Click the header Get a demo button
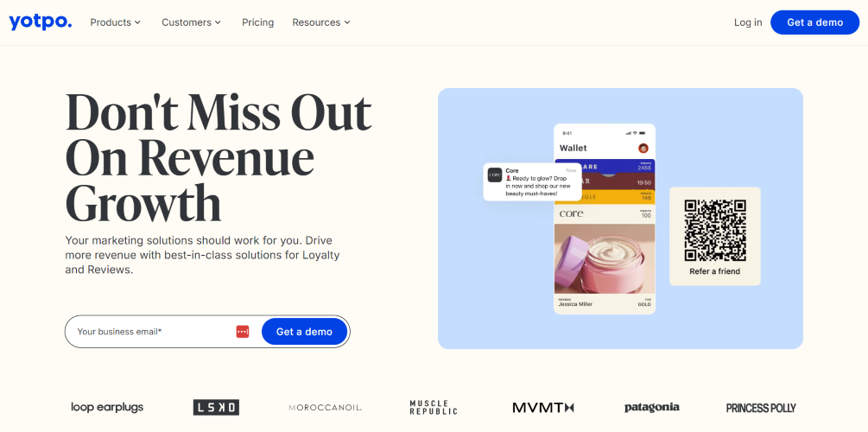 point(814,22)
